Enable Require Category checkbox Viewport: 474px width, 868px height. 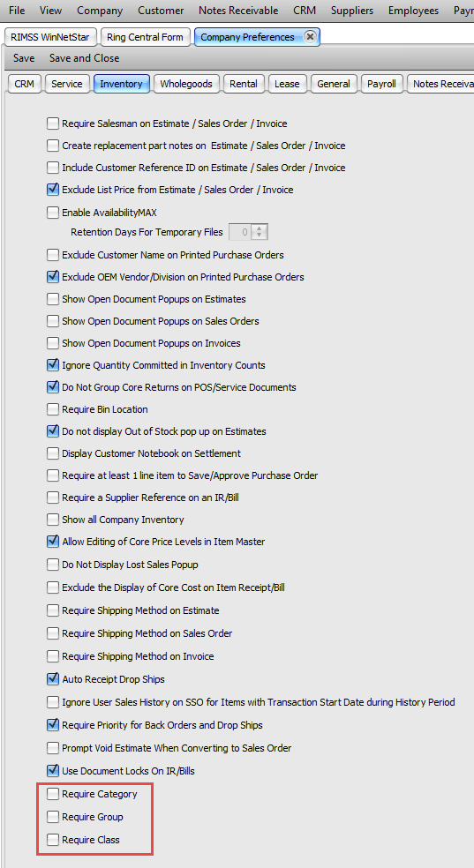point(53,794)
